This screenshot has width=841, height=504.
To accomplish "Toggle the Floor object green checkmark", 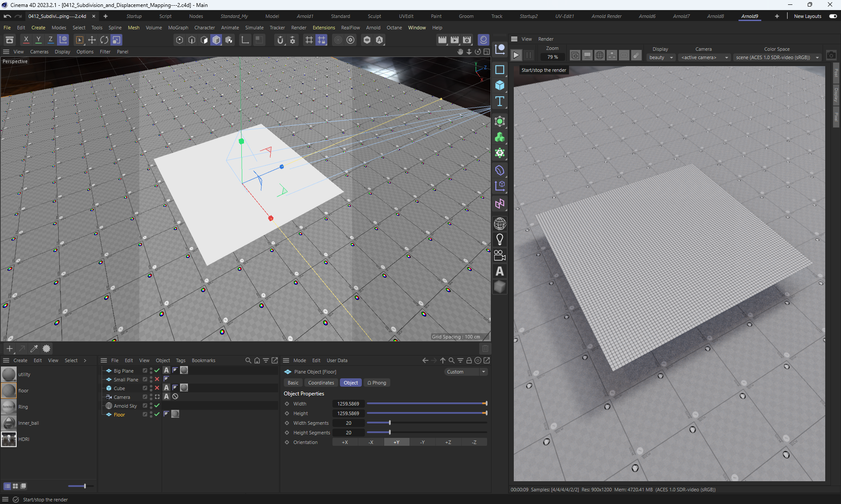I will point(157,414).
